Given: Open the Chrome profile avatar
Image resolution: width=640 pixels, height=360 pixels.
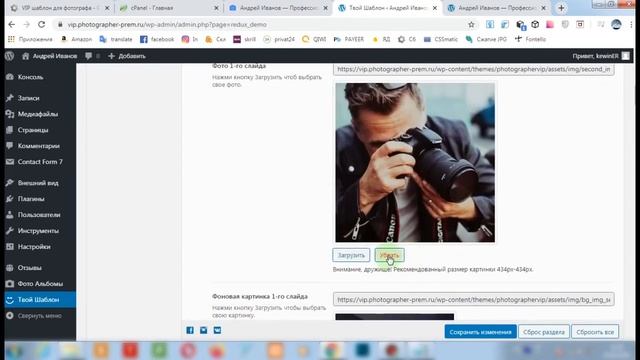Looking at the screenshot, I should (616, 24).
